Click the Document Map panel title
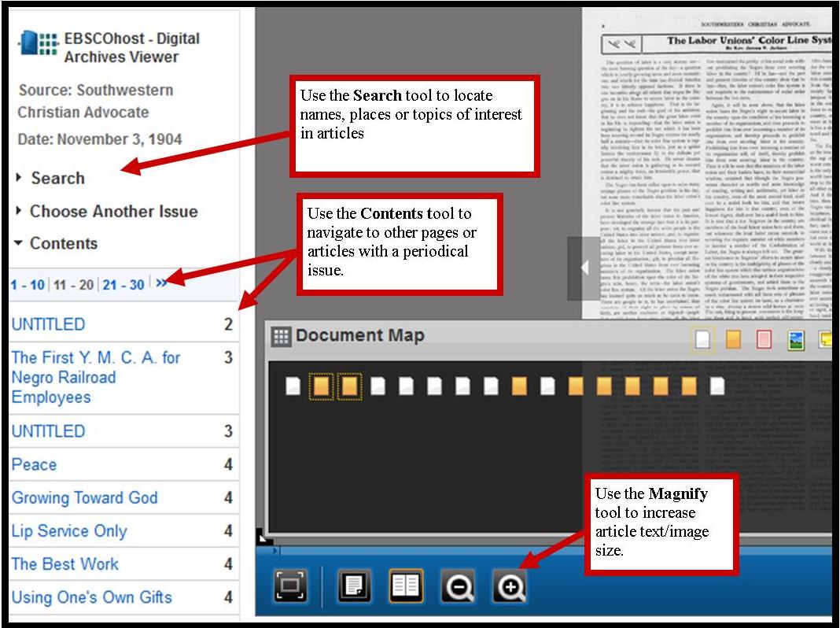Viewport: 840px width, 628px height. pyautogui.click(x=359, y=335)
